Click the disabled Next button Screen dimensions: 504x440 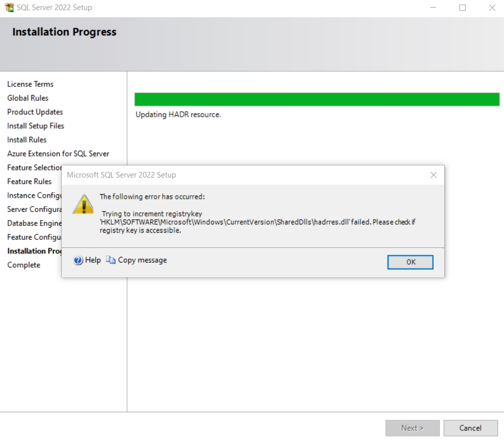(412, 428)
